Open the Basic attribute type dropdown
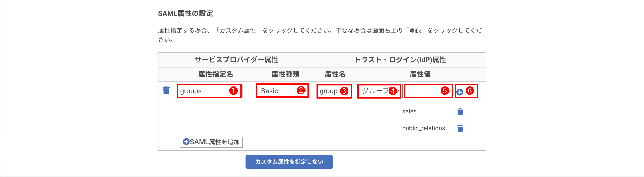The width and height of the screenshot is (644, 177). pyautogui.click(x=282, y=91)
